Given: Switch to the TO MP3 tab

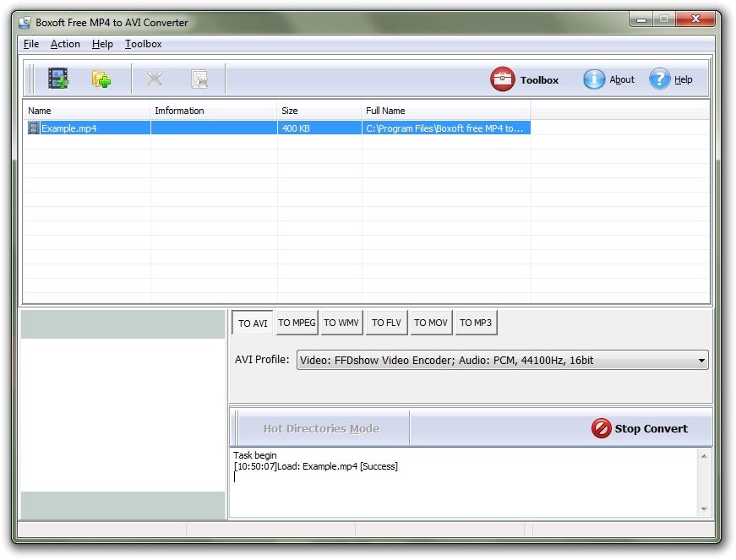Looking at the screenshot, I should pos(476,323).
